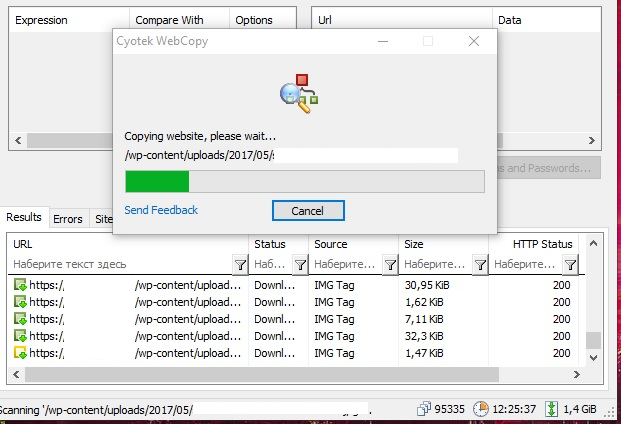Screen dimensions: 621x424
Task: Click the 200 HTTP status in the 32,3 KiB row
Action: (x=562, y=336)
